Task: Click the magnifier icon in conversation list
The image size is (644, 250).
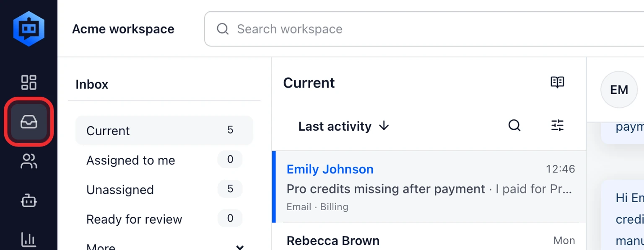Action: (514, 125)
